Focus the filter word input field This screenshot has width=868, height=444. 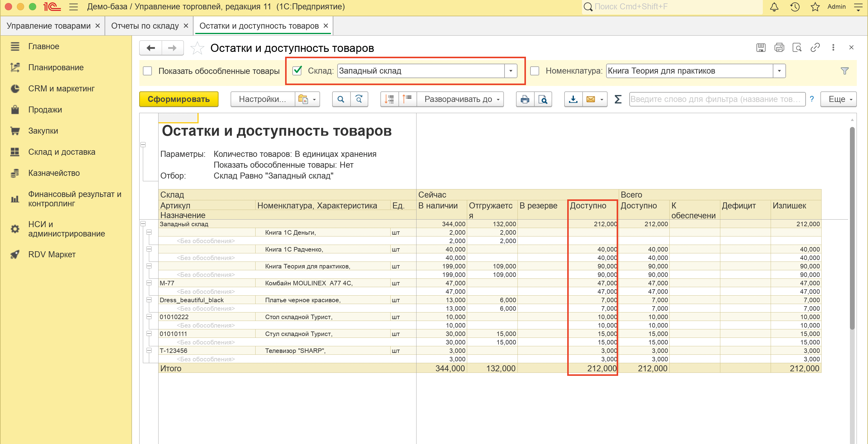717,99
